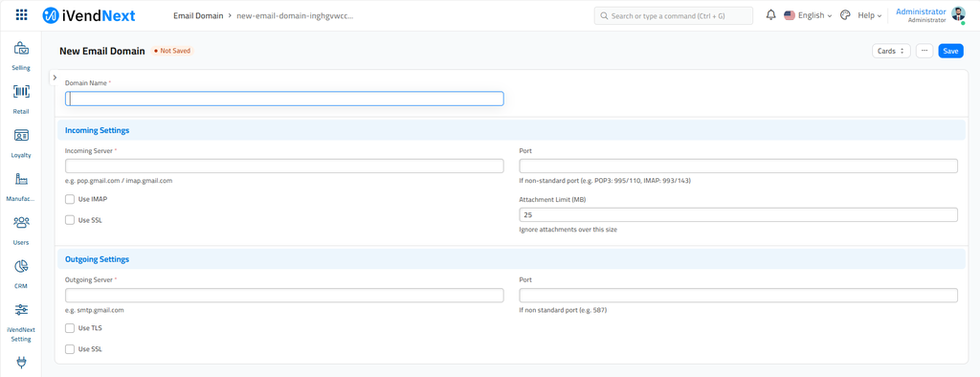Click the Outgoing Server input
The image size is (980, 377).
click(x=284, y=295)
